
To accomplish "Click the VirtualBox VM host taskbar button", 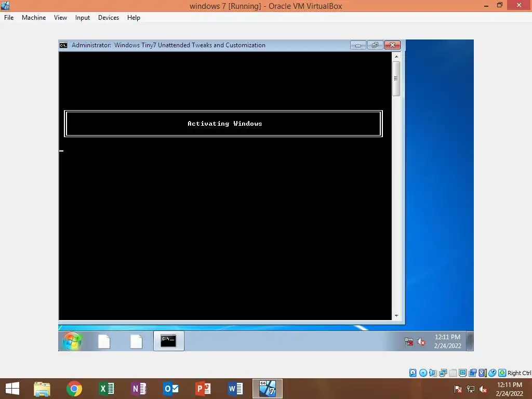I will click(268, 389).
